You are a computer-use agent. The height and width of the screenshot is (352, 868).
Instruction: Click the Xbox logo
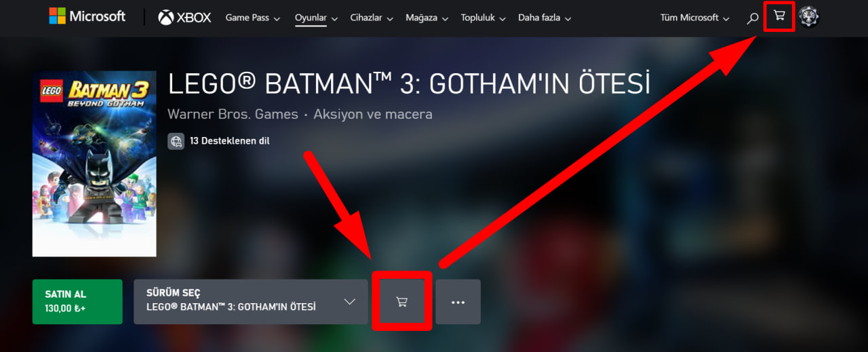click(184, 18)
